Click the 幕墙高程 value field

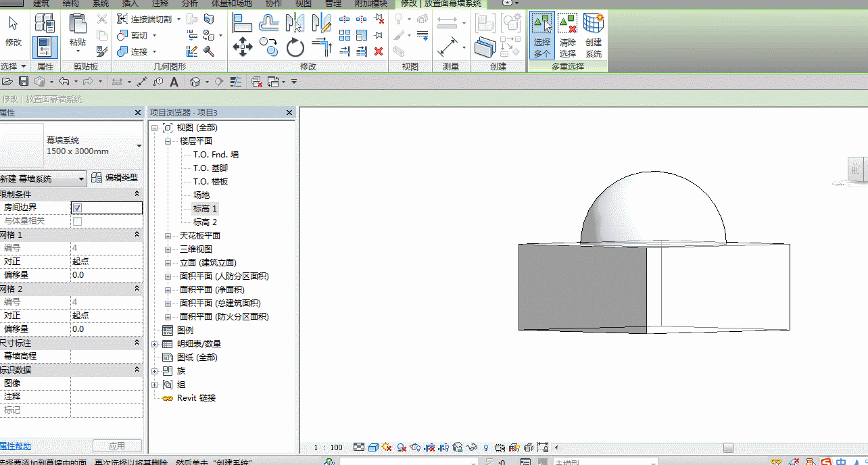coord(106,356)
